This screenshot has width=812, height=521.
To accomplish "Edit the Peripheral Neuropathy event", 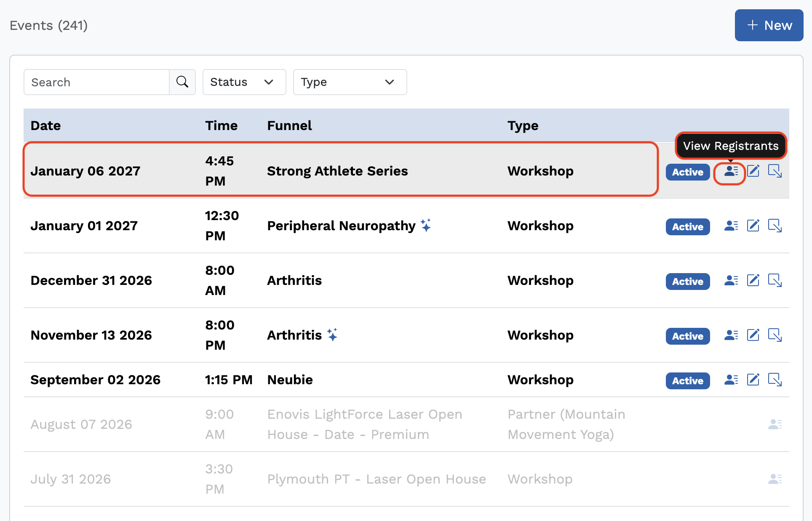I will tap(753, 226).
